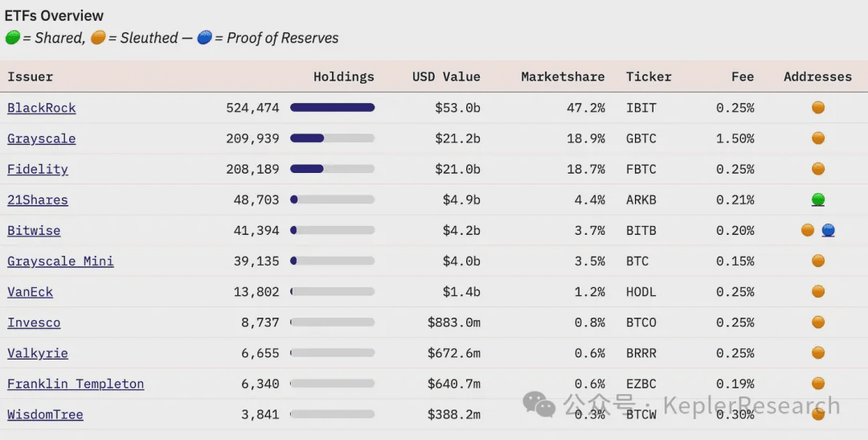The image size is (868, 440).
Task: Click Invesco's orange address icon
Action: [x=818, y=322]
